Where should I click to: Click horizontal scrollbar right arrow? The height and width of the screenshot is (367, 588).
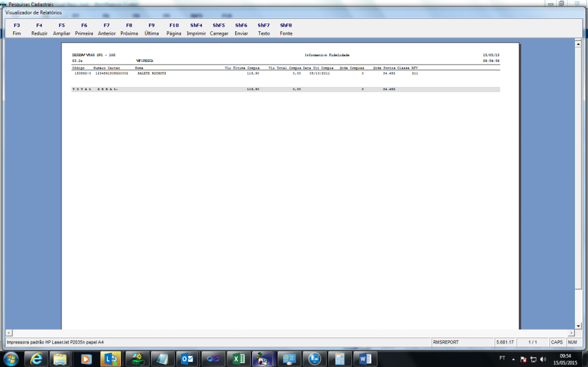click(x=571, y=333)
